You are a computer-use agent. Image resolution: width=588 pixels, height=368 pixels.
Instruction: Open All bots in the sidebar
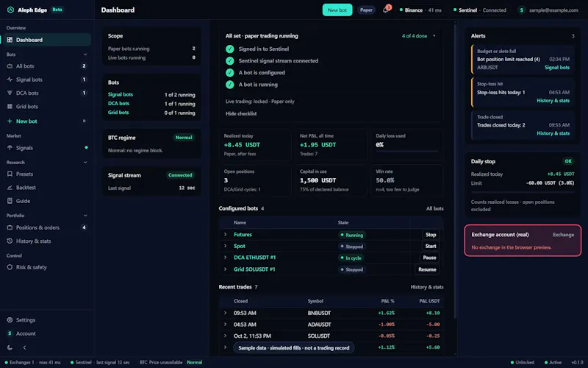pos(46,66)
